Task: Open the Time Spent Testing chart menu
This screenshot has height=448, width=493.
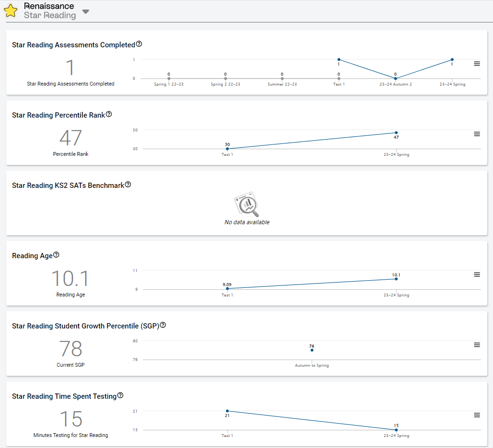Action: click(477, 415)
